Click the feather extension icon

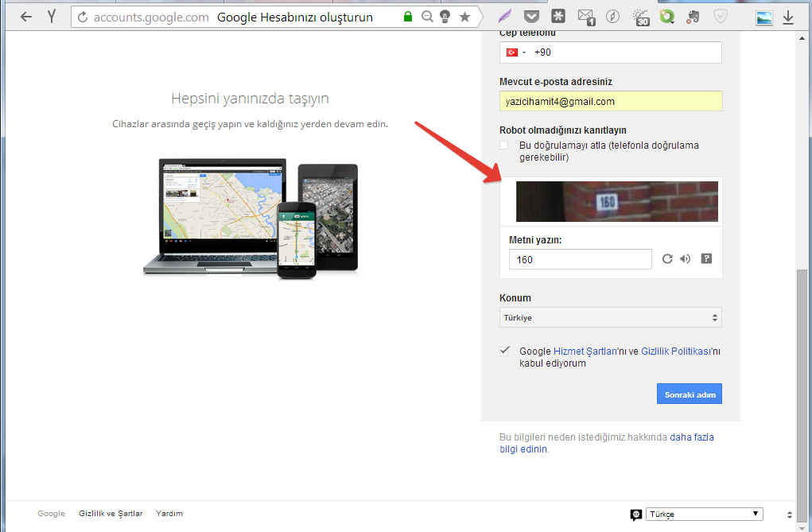[x=505, y=17]
